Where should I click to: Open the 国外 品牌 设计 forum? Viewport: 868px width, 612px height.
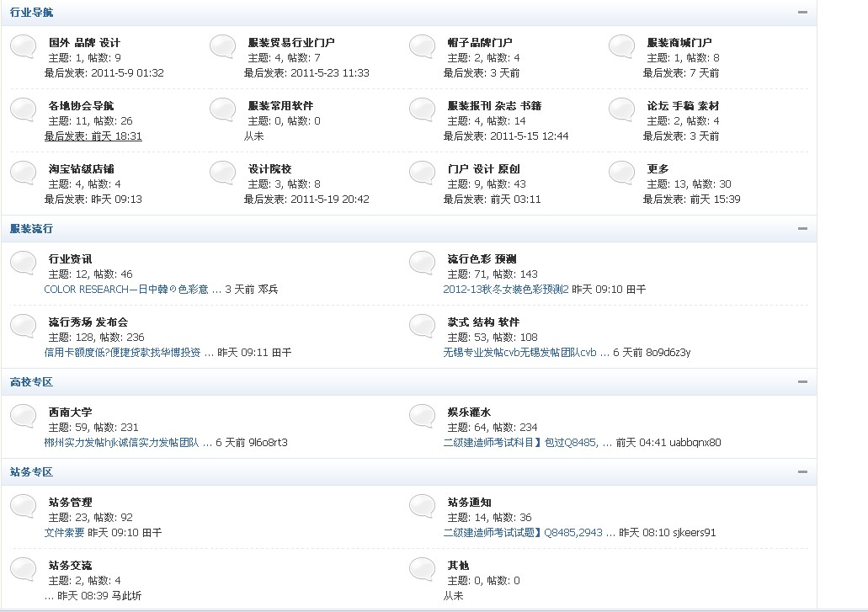click(x=84, y=43)
